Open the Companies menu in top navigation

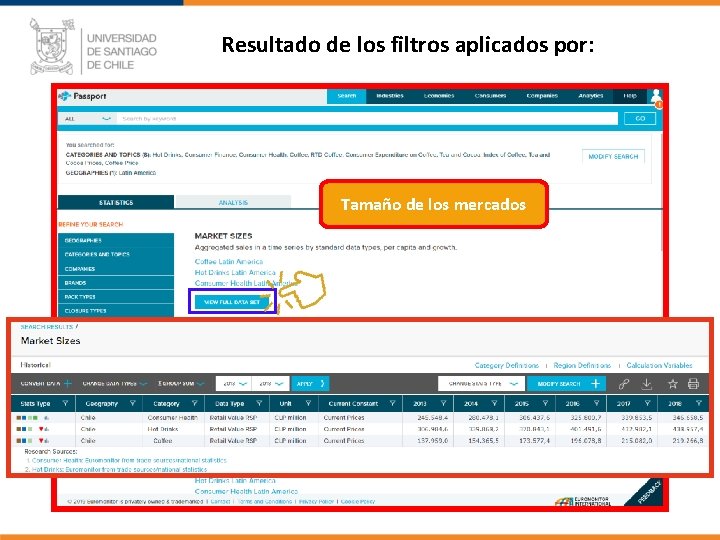542,96
